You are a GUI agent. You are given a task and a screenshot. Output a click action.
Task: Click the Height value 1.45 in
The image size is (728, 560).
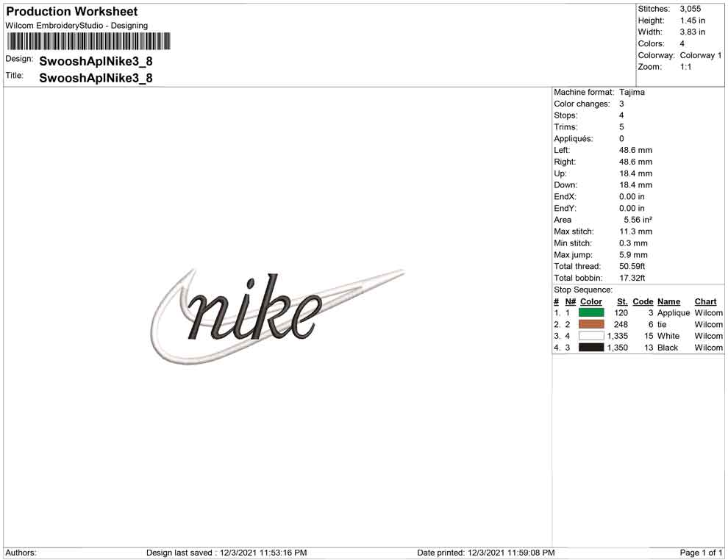click(x=692, y=21)
